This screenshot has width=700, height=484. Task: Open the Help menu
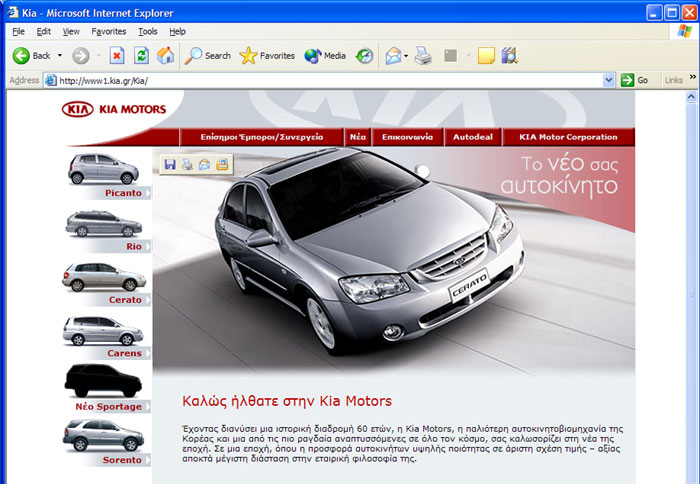coord(177,32)
